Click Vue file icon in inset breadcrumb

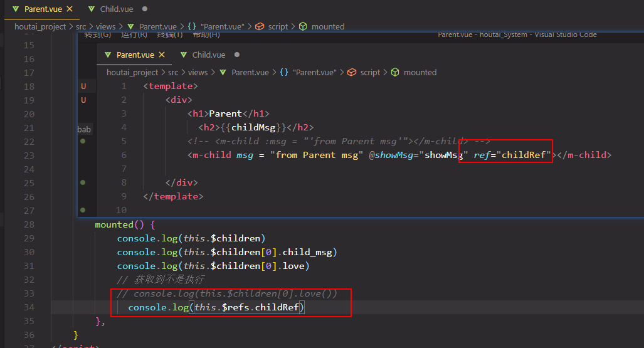(223, 72)
